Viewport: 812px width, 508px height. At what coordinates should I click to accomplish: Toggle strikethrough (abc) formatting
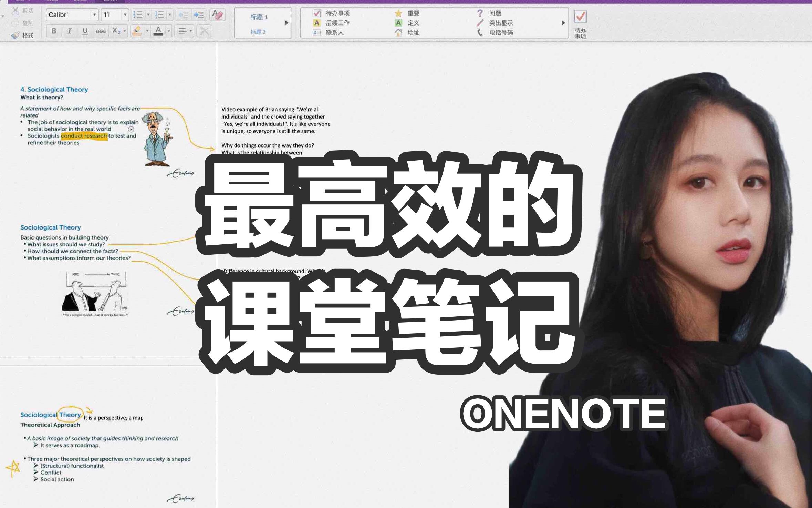tap(101, 31)
